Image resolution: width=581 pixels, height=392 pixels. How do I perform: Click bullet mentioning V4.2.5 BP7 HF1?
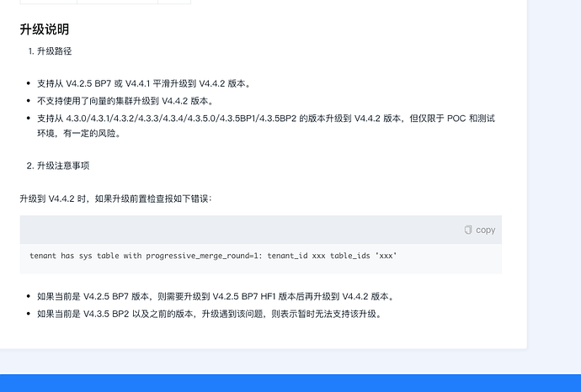pos(216,296)
